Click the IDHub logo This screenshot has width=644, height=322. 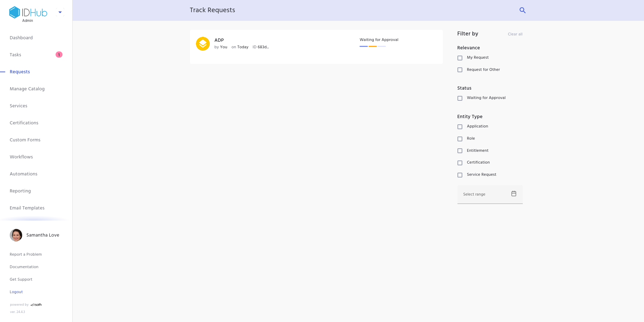point(28,13)
